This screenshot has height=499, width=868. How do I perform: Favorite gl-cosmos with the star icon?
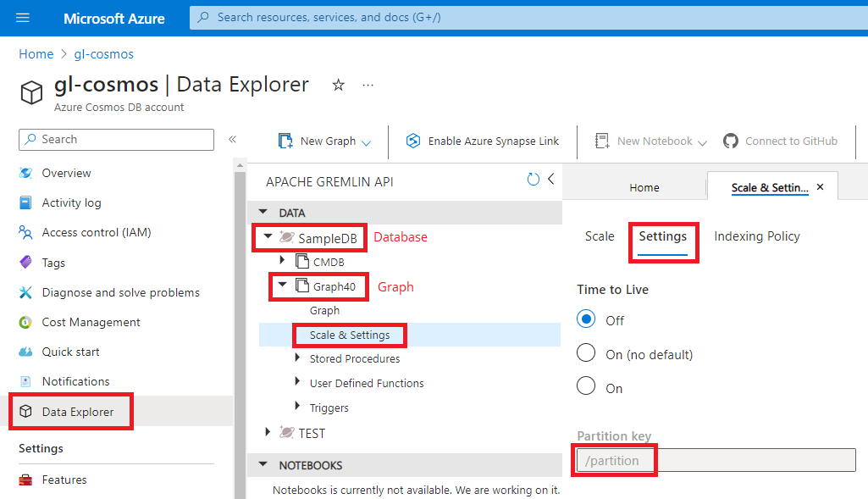pyautogui.click(x=339, y=85)
